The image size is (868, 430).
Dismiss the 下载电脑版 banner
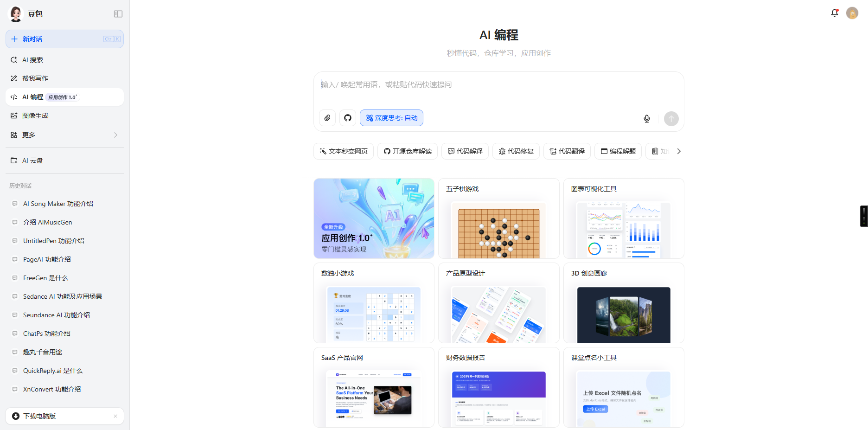pos(115,416)
